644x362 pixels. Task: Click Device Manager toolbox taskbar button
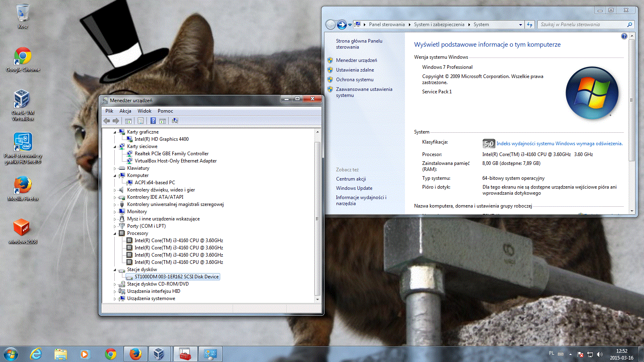coord(185,354)
